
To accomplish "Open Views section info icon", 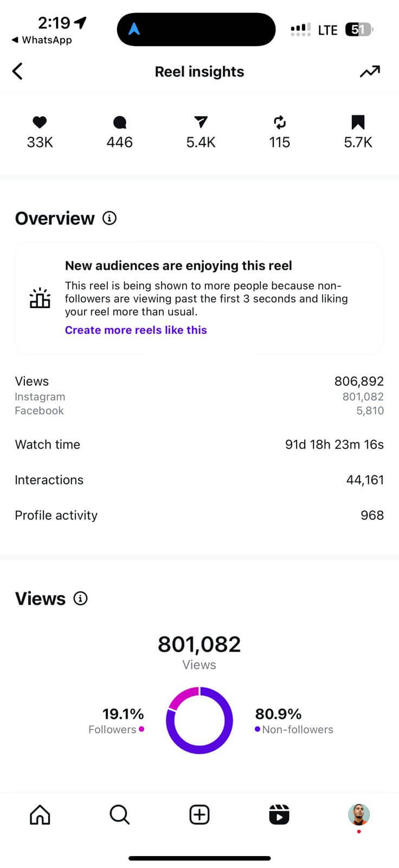I will tap(80, 598).
